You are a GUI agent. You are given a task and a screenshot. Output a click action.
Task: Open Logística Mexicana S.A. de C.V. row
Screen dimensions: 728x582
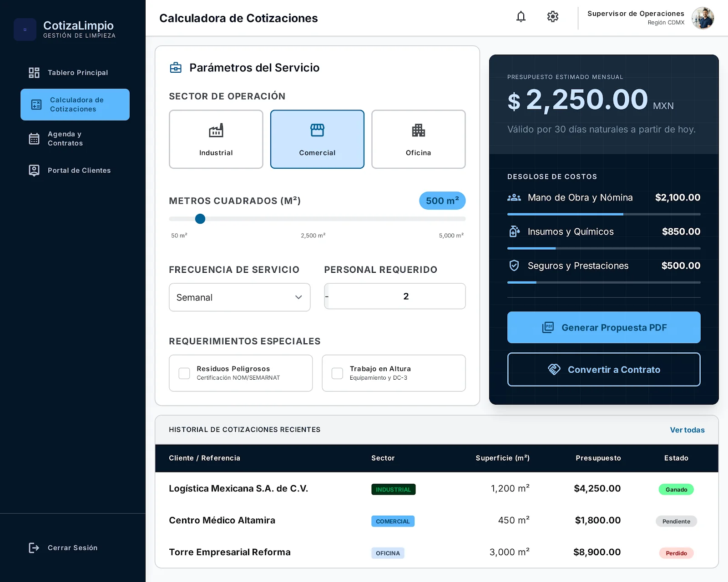point(437,489)
